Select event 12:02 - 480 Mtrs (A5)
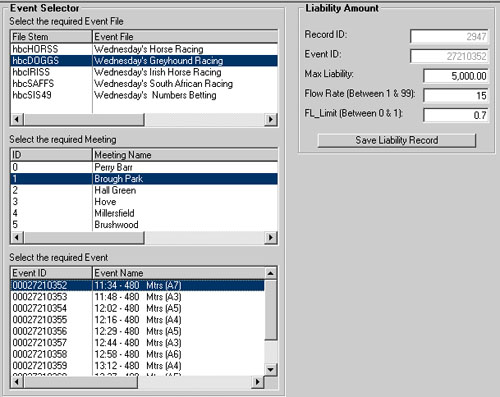The image size is (500, 397). click(x=138, y=308)
